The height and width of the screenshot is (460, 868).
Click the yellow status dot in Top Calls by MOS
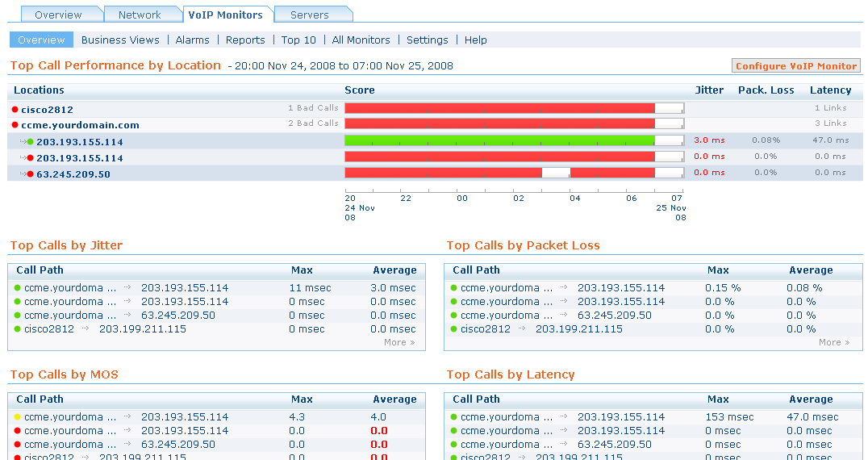click(x=18, y=417)
